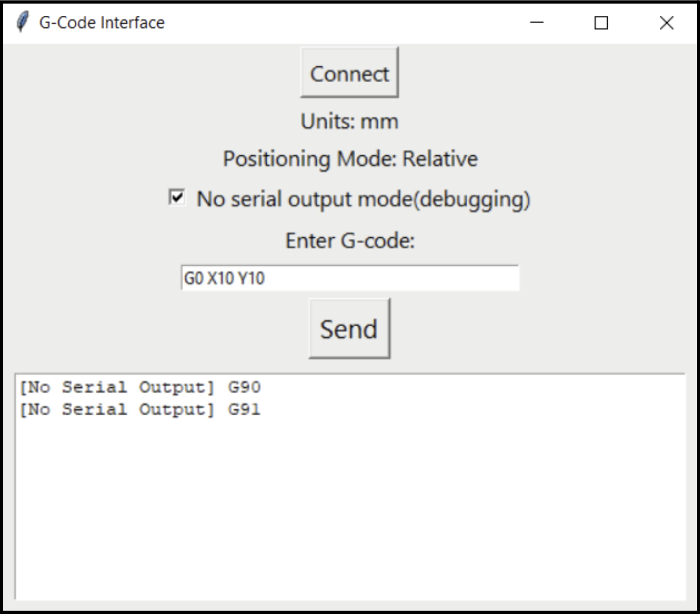Click "[No Serial Output]" prefix on first log line
Image resolution: width=700 pixels, height=614 pixels.
click(x=117, y=387)
